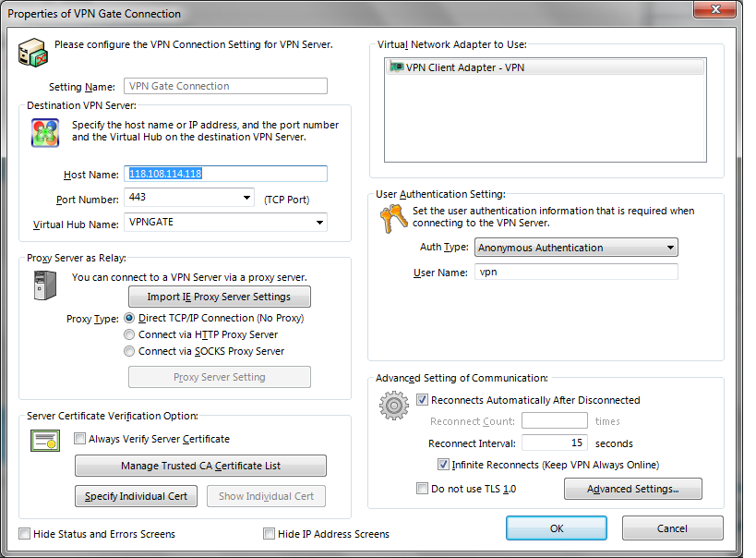Click the Host Name input field
Viewport: 756px width, 558px height.
coord(226,174)
